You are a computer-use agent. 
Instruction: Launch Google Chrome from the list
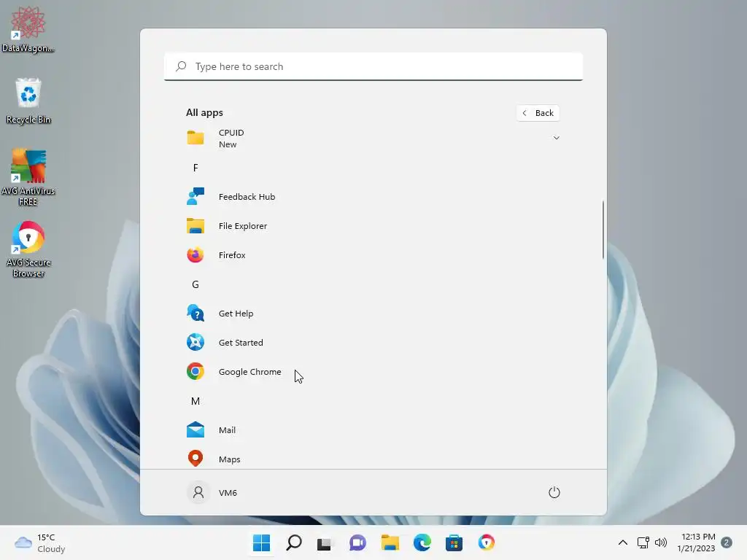[x=373, y=371]
